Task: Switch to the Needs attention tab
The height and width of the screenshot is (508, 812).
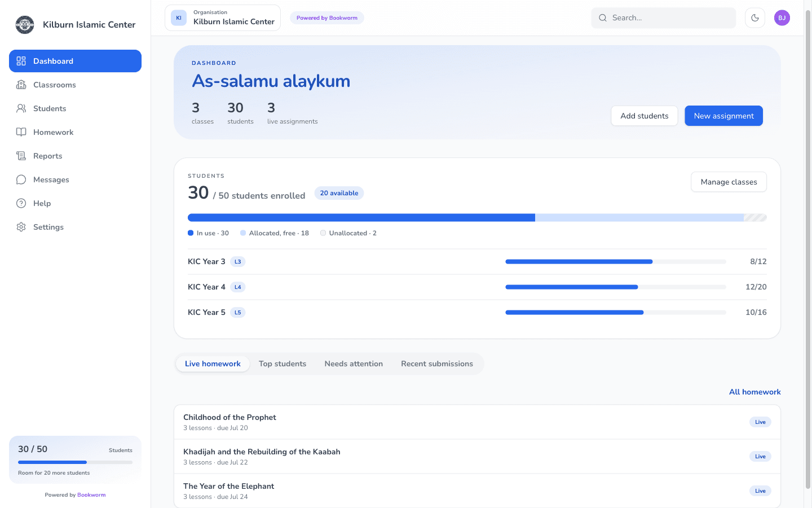Action: point(354,364)
